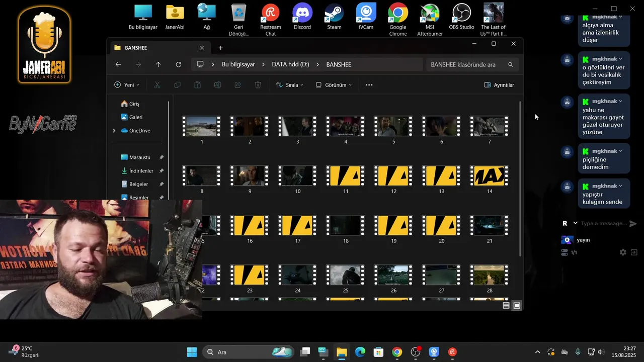Expand the OneDrive tree node
Screen dimensions: 644x362
[114, 131]
